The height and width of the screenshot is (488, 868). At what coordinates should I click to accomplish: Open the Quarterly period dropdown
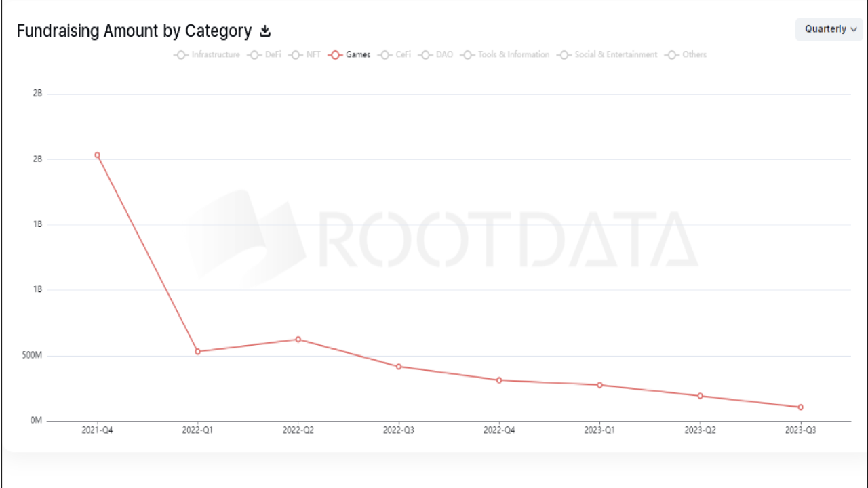click(830, 29)
